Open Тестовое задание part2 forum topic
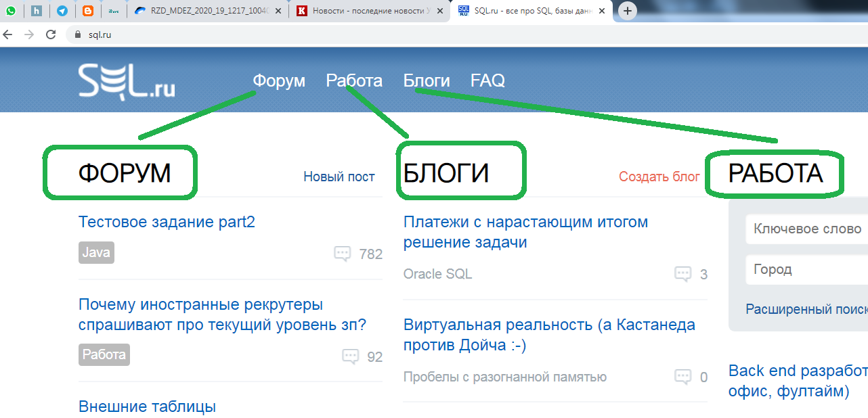 167,222
